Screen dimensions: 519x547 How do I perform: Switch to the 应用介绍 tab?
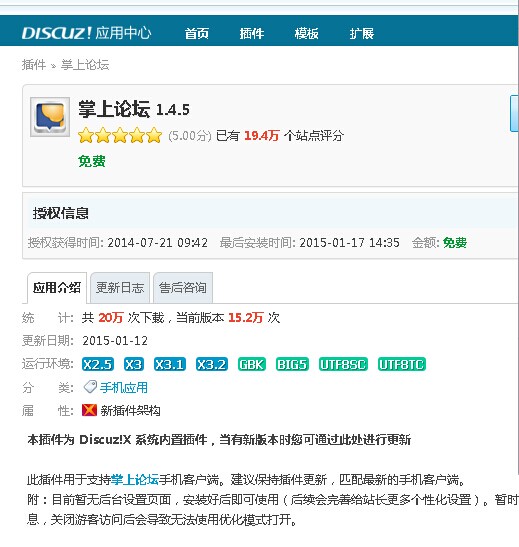tap(57, 288)
